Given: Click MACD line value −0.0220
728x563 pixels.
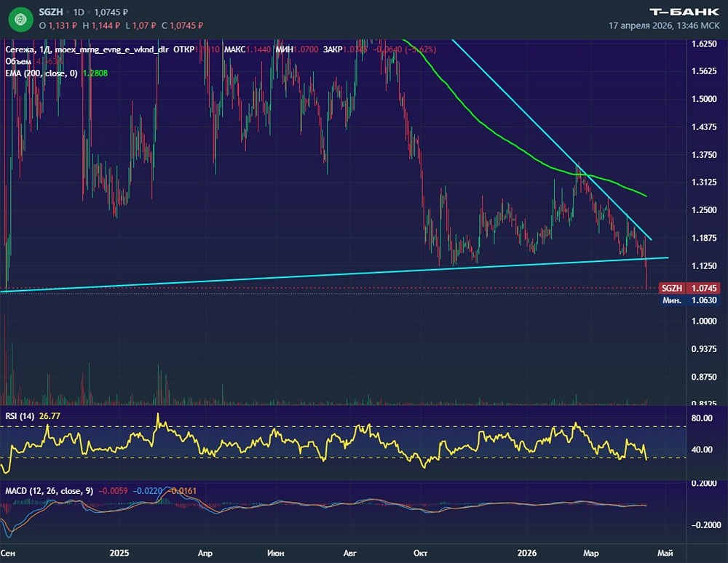Looking at the screenshot, I should 147,491.
